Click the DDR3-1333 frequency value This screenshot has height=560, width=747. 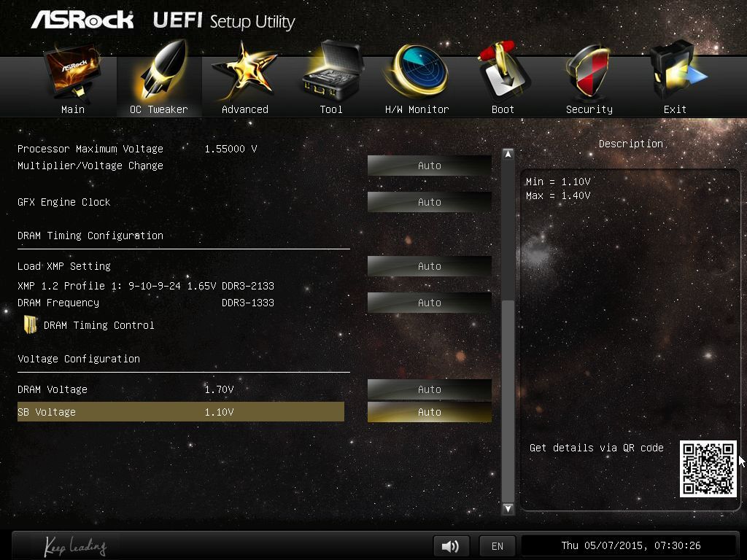click(x=248, y=303)
